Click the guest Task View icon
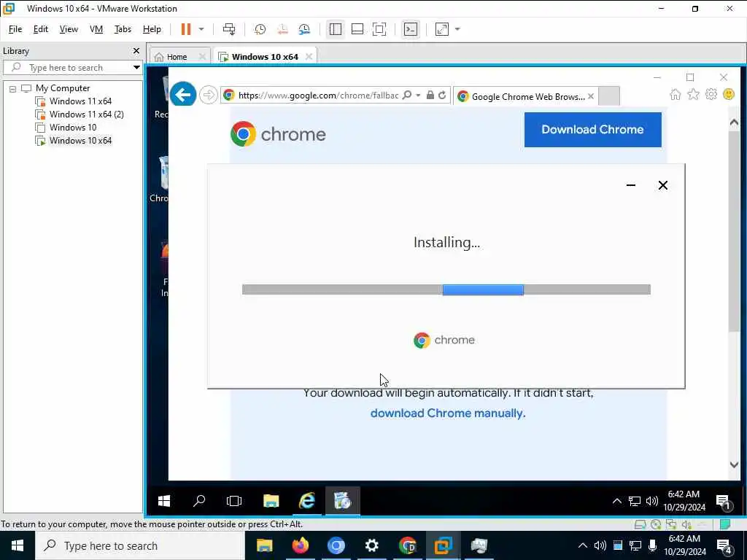This screenshot has width=747, height=560. coord(234,500)
